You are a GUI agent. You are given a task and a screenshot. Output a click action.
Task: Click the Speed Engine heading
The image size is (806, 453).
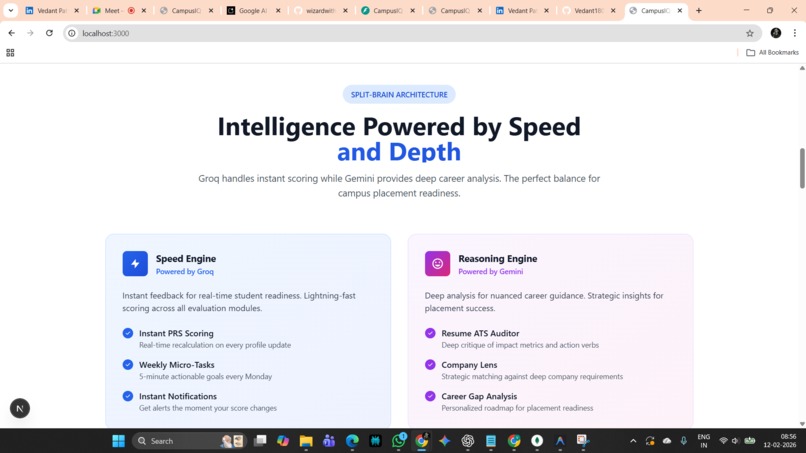186,259
